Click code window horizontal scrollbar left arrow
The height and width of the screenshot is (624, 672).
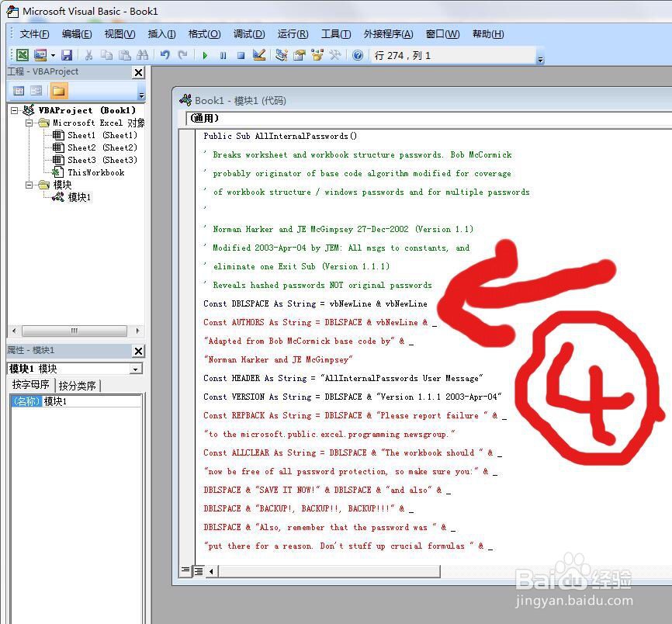pos(212,571)
